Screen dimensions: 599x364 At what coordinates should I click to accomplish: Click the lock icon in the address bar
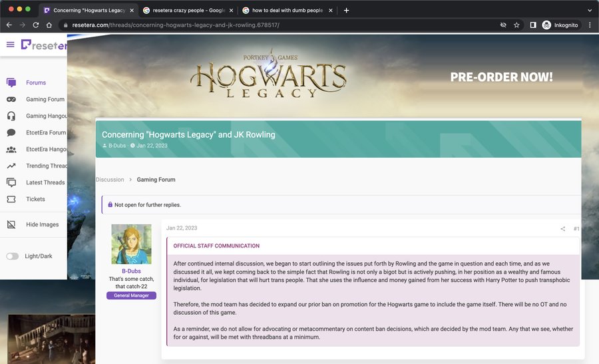tap(66, 25)
